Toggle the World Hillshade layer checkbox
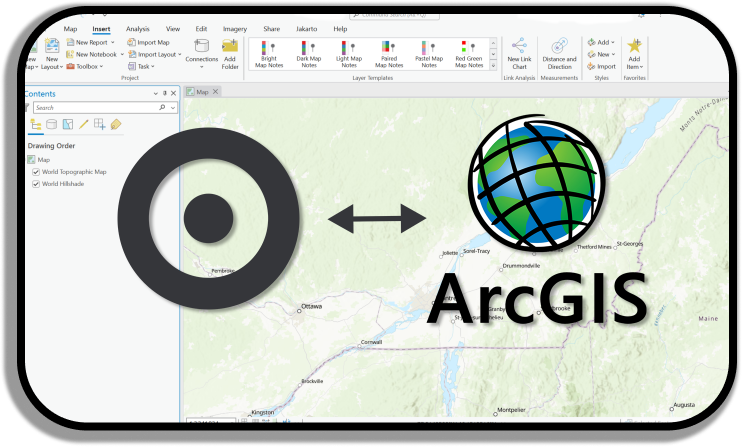Screen dimensions: 742x447 (x=35, y=184)
